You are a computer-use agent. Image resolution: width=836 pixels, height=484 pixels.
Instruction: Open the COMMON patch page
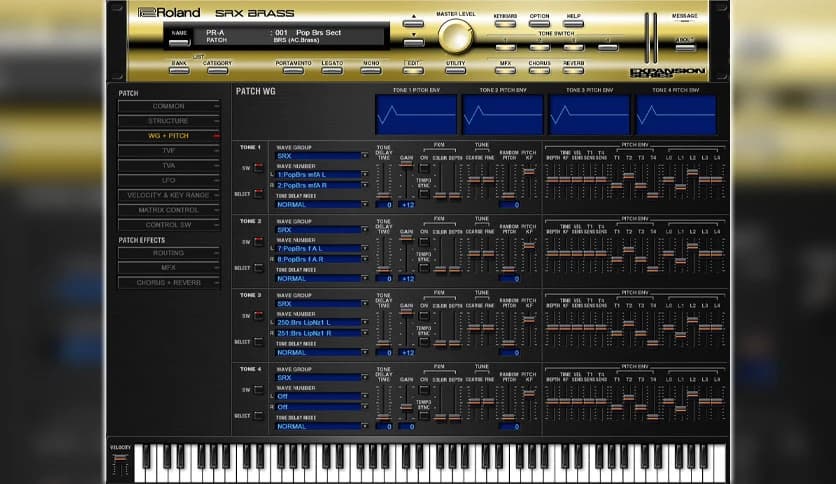pos(168,106)
